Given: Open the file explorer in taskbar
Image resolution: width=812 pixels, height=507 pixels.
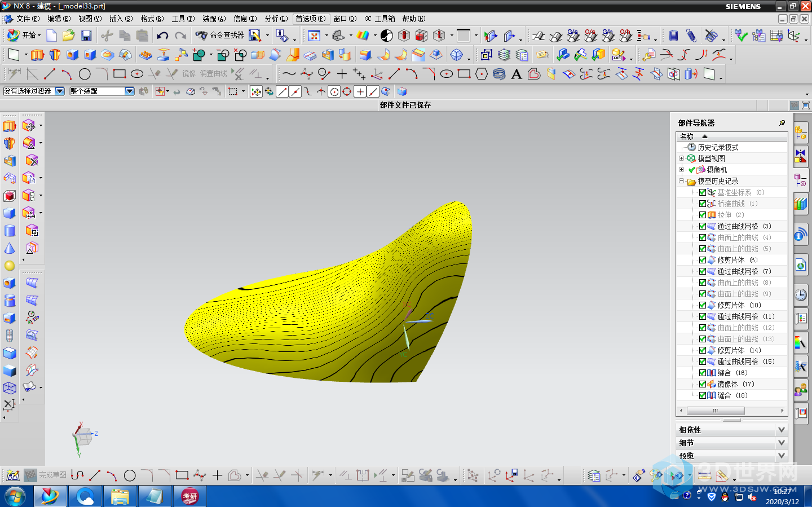Looking at the screenshot, I should coord(120,497).
